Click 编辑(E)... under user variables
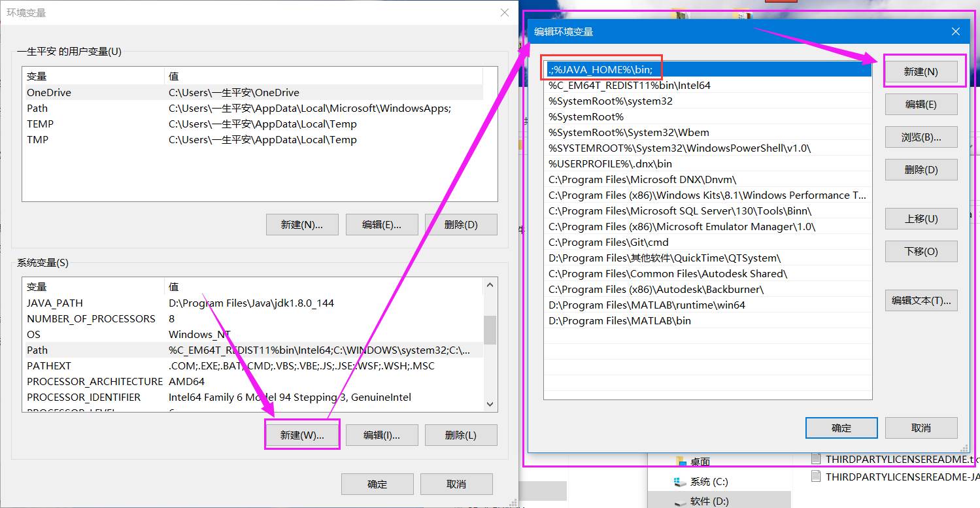Image resolution: width=980 pixels, height=508 pixels. [381, 224]
